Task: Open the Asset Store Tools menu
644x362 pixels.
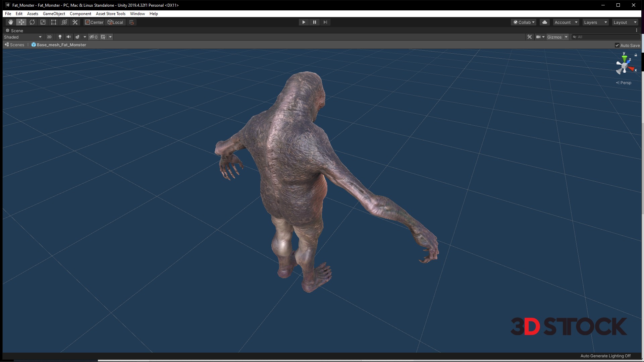Action: (110, 14)
